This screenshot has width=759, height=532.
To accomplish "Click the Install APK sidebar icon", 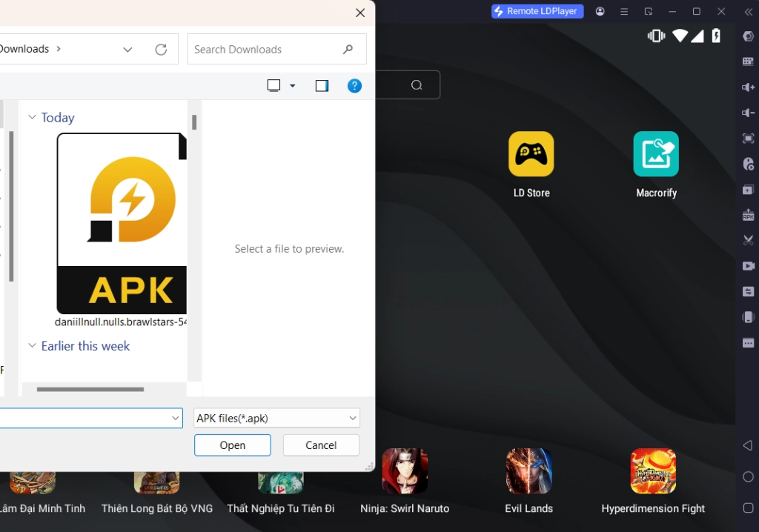I will click(x=748, y=216).
